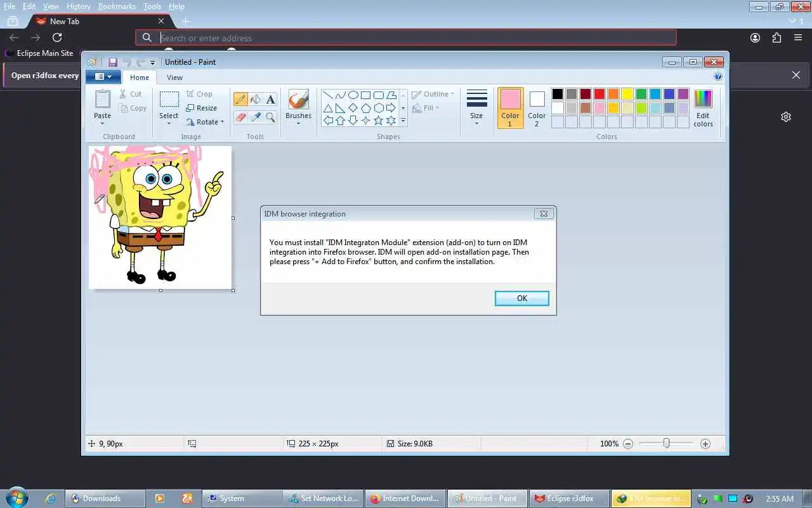The image size is (812, 508).
Task: Click the Save icon in Paint title bar
Action: pyautogui.click(x=113, y=62)
